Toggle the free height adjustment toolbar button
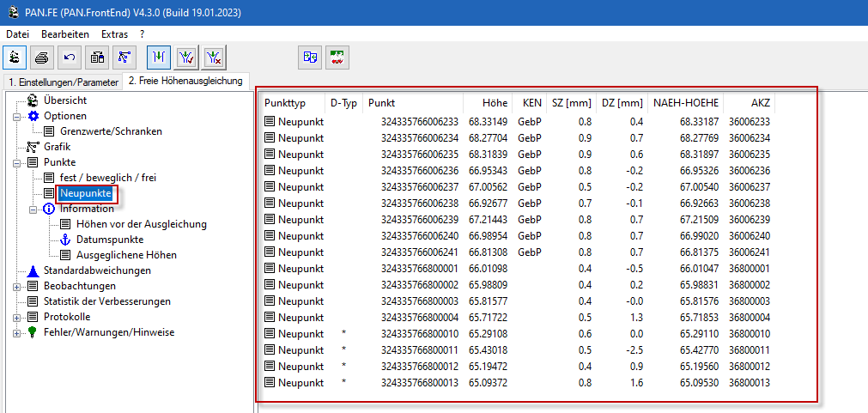This screenshot has width=868, height=413. tap(158, 58)
